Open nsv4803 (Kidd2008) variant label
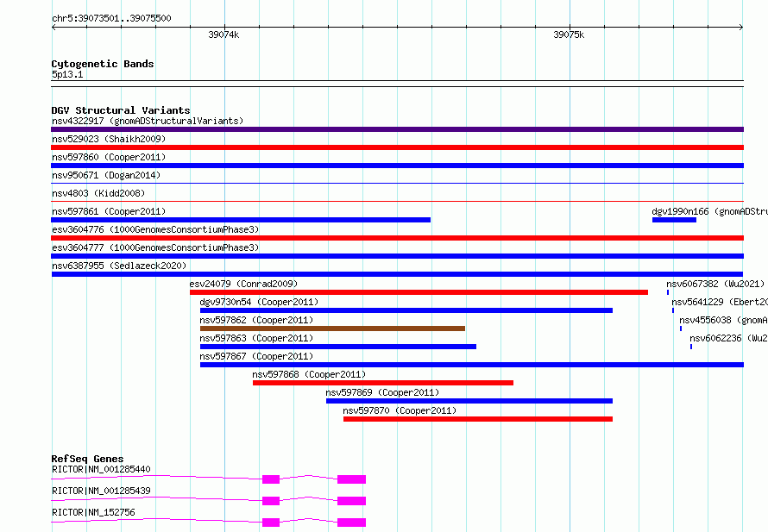This screenshot has height=532, width=768. 98,193
